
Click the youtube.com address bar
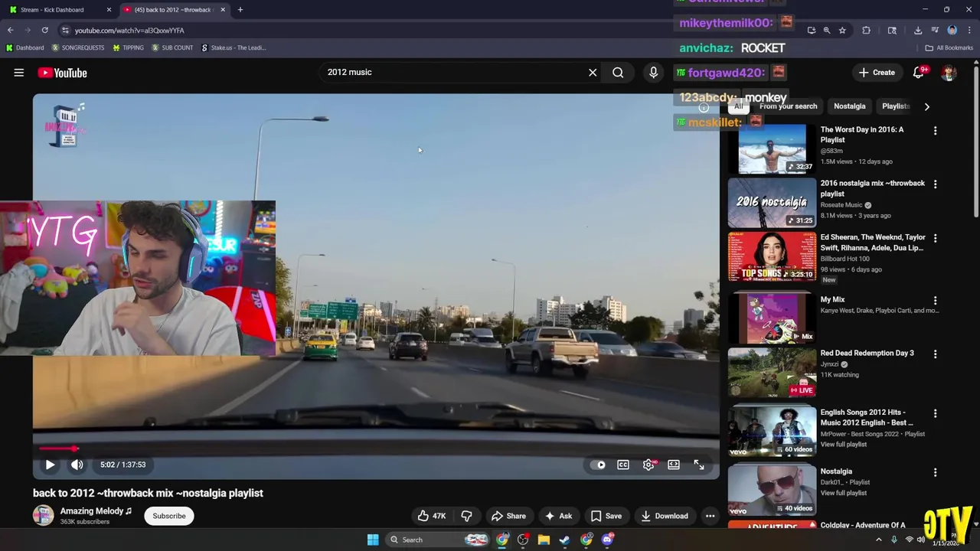point(429,31)
